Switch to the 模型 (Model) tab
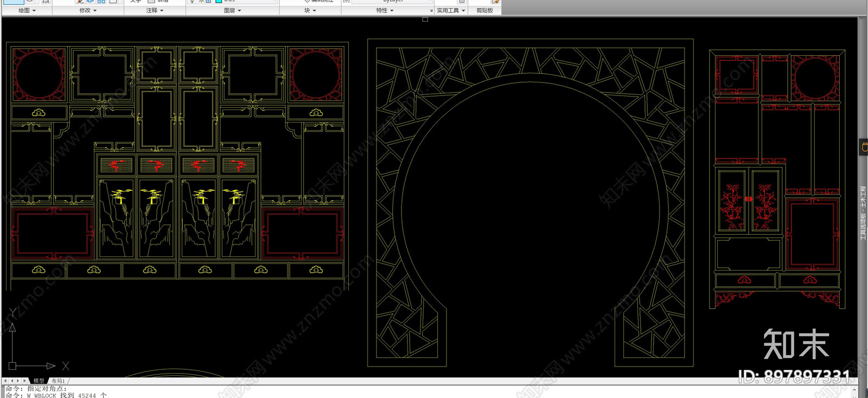The height and width of the screenshot is (398, 868). click(39, 381)
